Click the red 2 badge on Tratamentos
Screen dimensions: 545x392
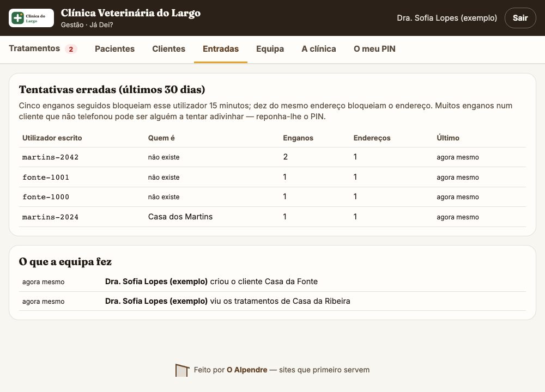pyautogui.click(x=71, y=49)
